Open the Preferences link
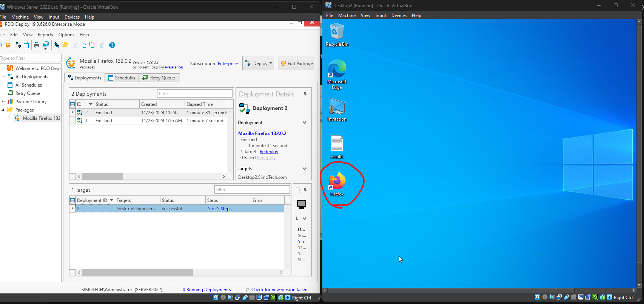This screenshot has width=644, height=304. tap(174, 67)
